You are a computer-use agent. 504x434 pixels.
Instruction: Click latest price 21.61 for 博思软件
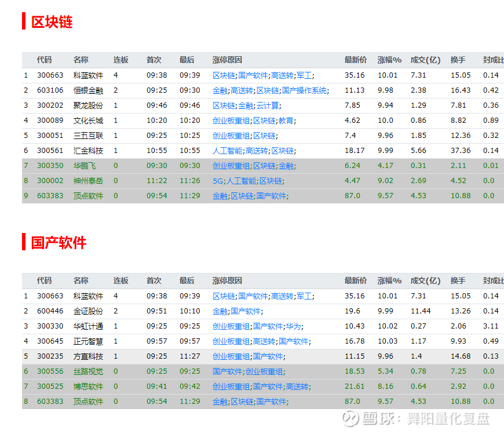(x=355, y=386)
